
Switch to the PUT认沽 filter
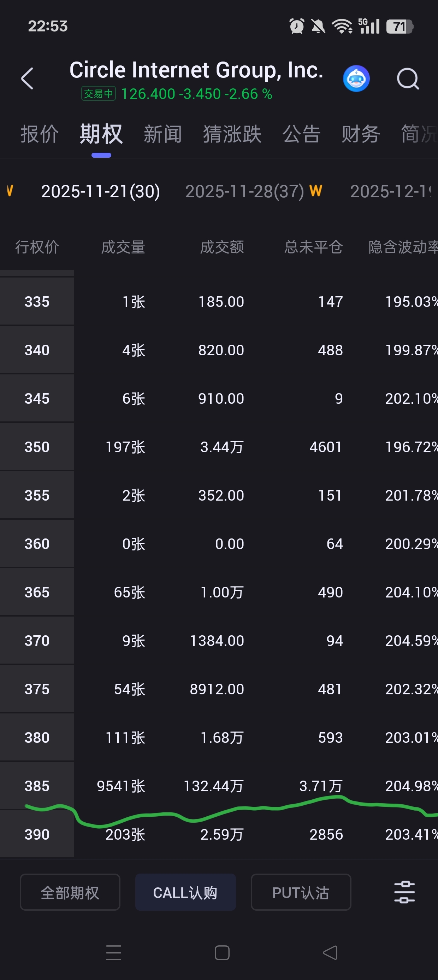coord(300,892)
